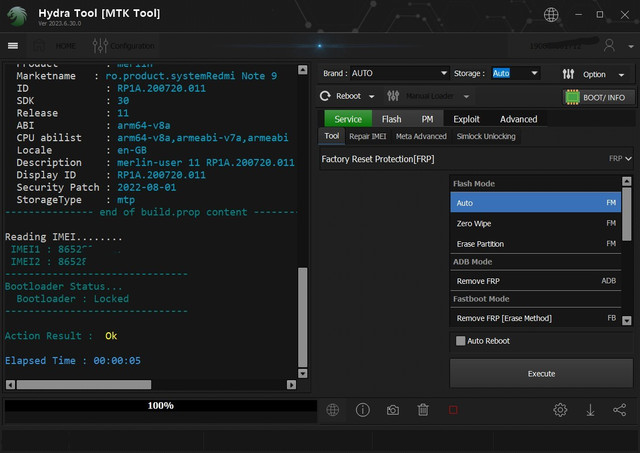
Task: Click the Option sliders icon
Action: (568, 74)
